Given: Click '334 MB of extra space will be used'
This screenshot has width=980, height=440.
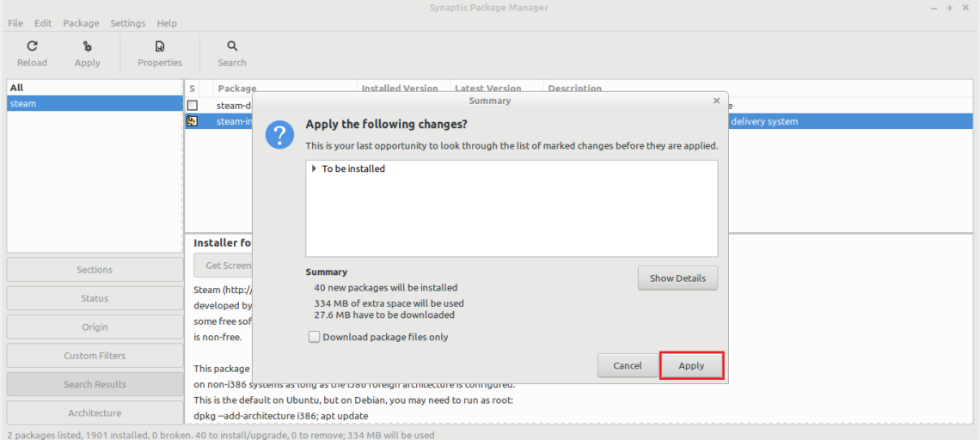Looking at the screenshot, I should [x=389, y=303].
